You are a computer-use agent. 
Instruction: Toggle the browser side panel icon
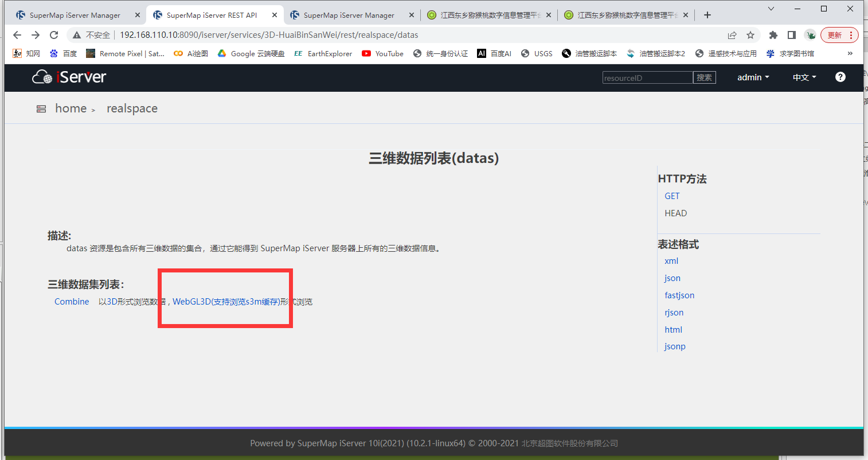792,35
